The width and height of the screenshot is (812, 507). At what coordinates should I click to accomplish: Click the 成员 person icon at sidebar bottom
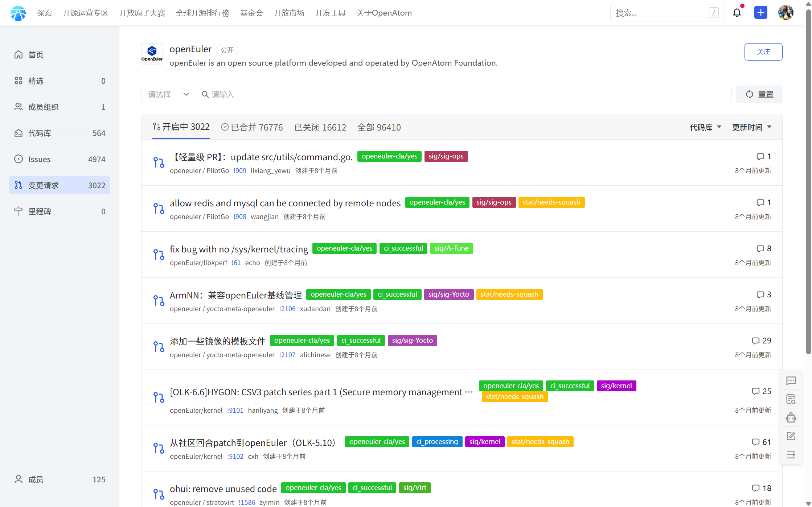pyautogui.click(x=19, y=479)
